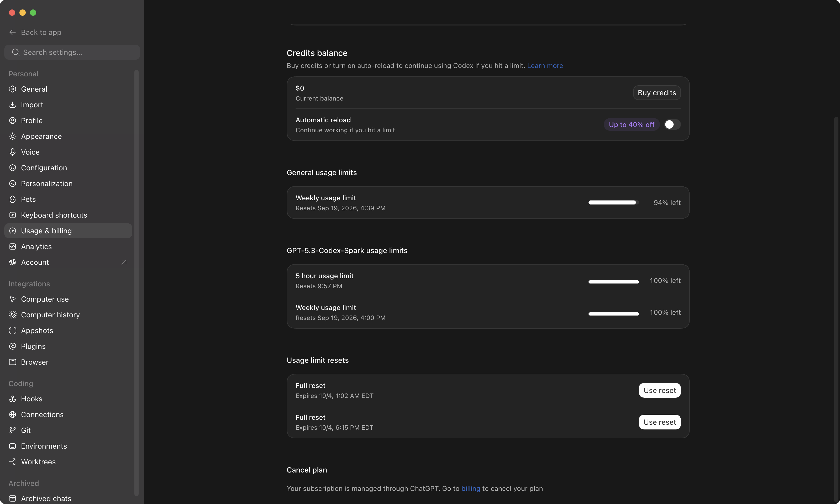The image size is (840, 504).
Task: Click the Resets 9:57 PM text
Action: tap(319, 286)
